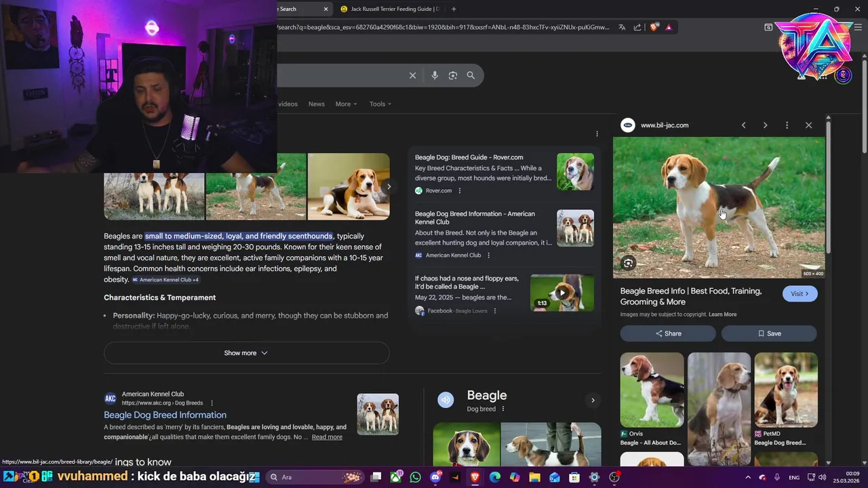This screenshot has height=488, width=868.
Task: Open AKC result thumbnail of two beagles
Action: (x=378, y=414)
